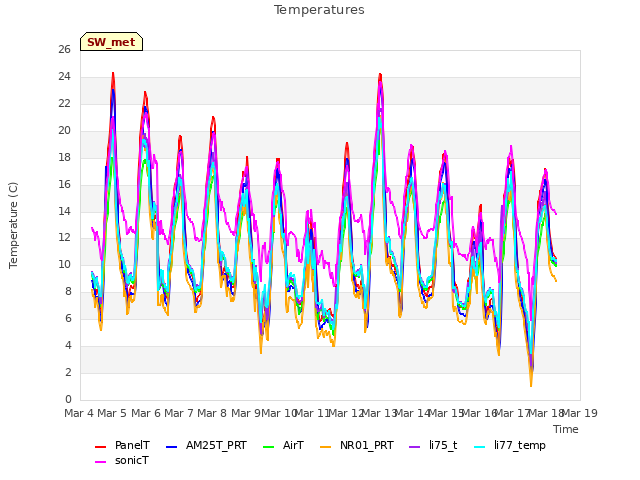Toggle AM25T_PRT series in legend
640x480 pixels.
click(207, 445)
